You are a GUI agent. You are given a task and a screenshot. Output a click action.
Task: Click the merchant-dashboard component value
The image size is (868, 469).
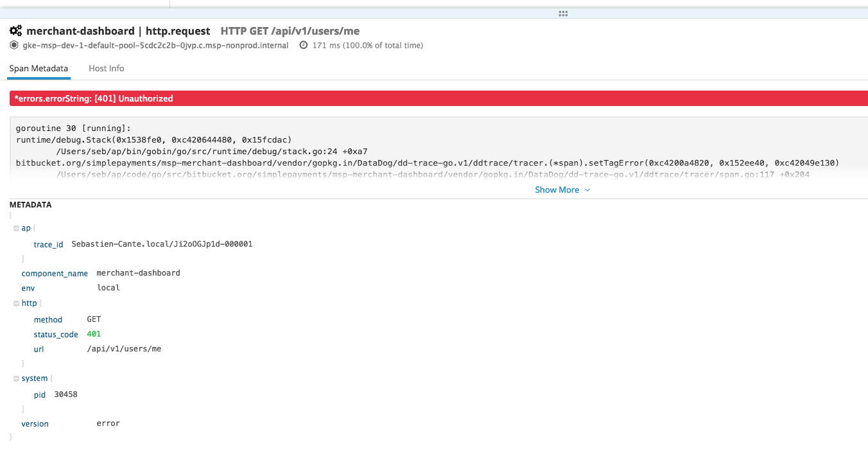click(138, 273)
